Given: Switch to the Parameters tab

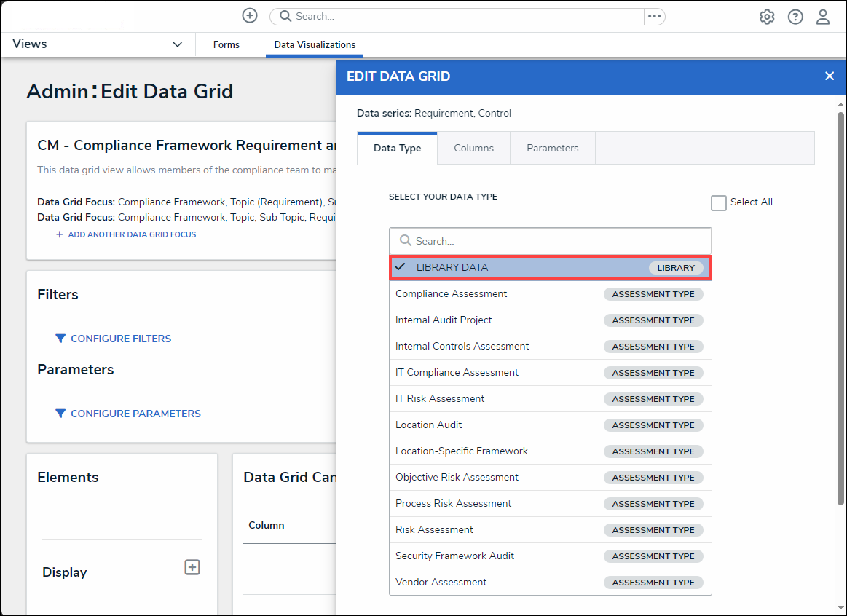Looking at the screenshot, I should click(x=552, y=149).
